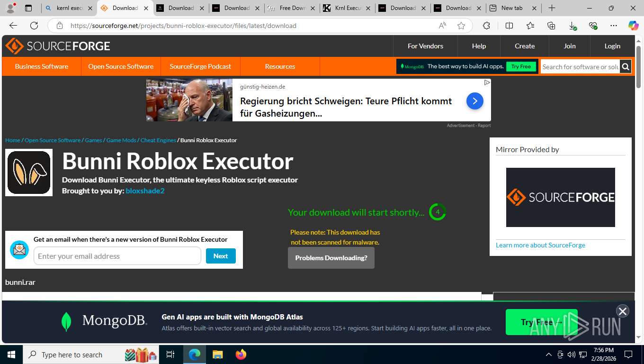Add page to favorites with star icon
Viewport: 644px width, 364px height.
(461, 26)
